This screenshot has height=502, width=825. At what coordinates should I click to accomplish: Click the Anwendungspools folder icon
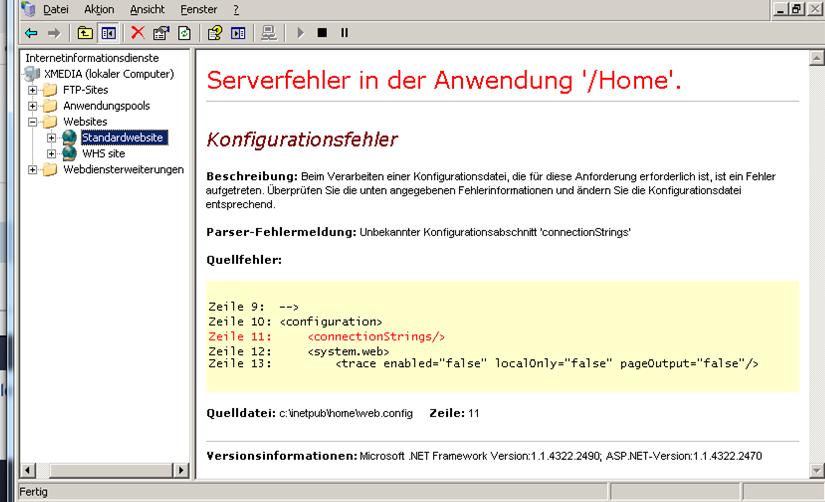pyautogui.click(x=50, y=106)
